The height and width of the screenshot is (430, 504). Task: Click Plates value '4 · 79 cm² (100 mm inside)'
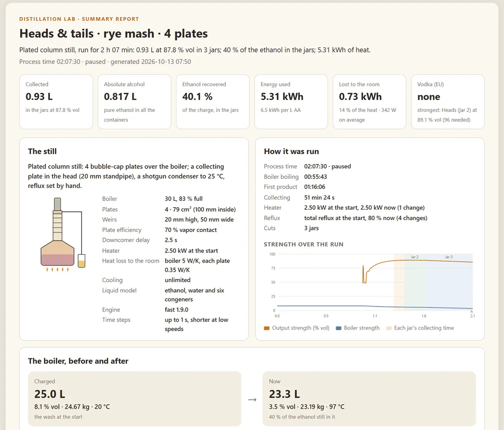(200, 209)
